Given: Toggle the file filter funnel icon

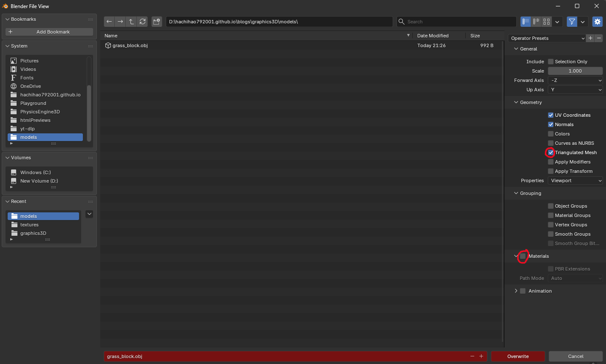Looking at the screenshot, I should 572,22.
